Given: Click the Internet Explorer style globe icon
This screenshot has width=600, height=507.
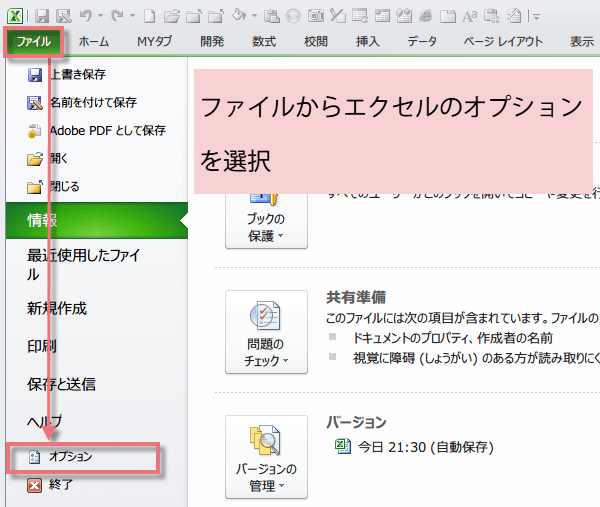Looking at the screenshot, I should (426, 16).
